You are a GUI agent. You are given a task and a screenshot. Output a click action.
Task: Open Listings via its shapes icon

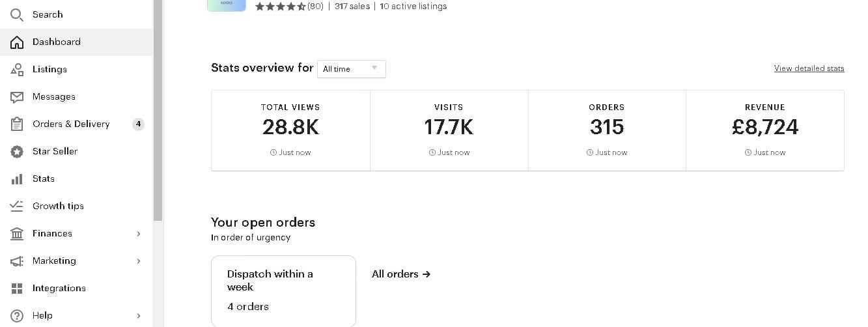pyautogui.click(x=17, y=69)
